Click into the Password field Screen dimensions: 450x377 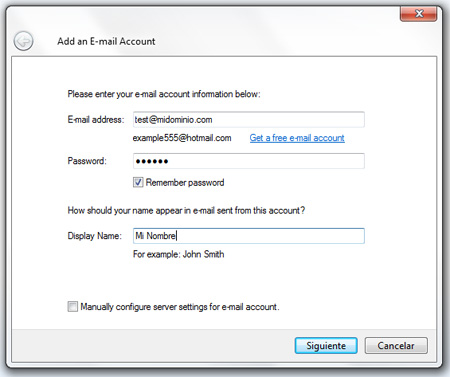249,161
